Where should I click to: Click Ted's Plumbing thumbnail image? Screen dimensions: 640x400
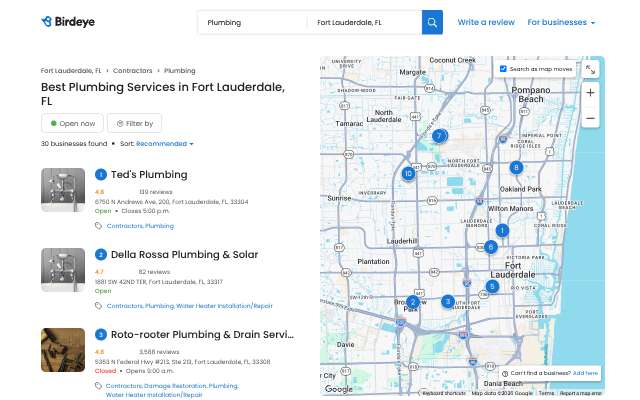point(63,190)
